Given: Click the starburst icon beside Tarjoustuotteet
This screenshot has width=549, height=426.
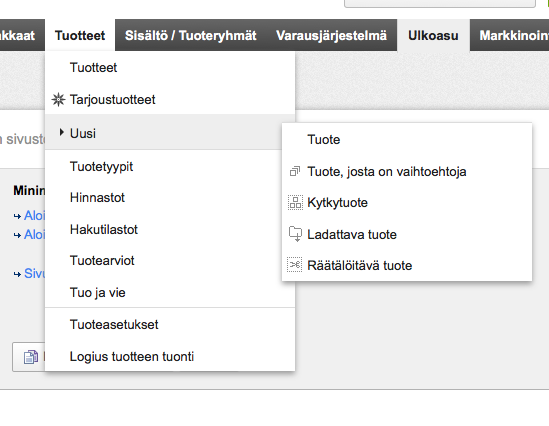Looking at the screenshot, I should [58, 100].
